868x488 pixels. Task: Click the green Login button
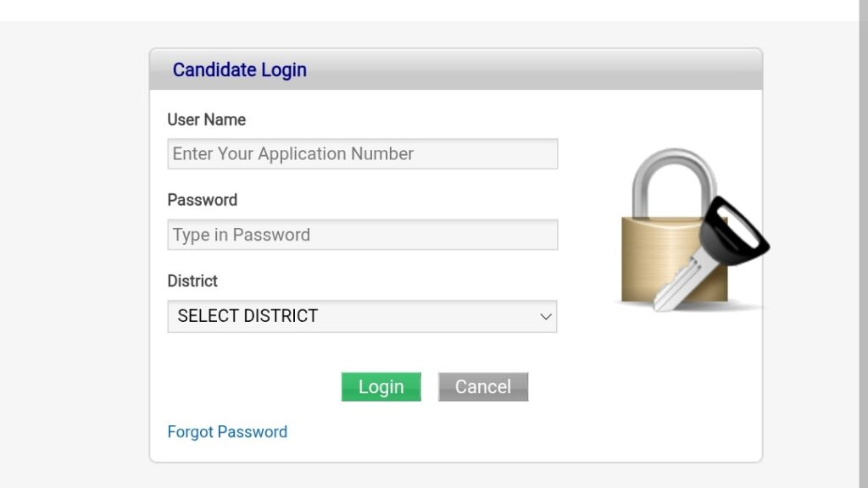pos(381,386)
